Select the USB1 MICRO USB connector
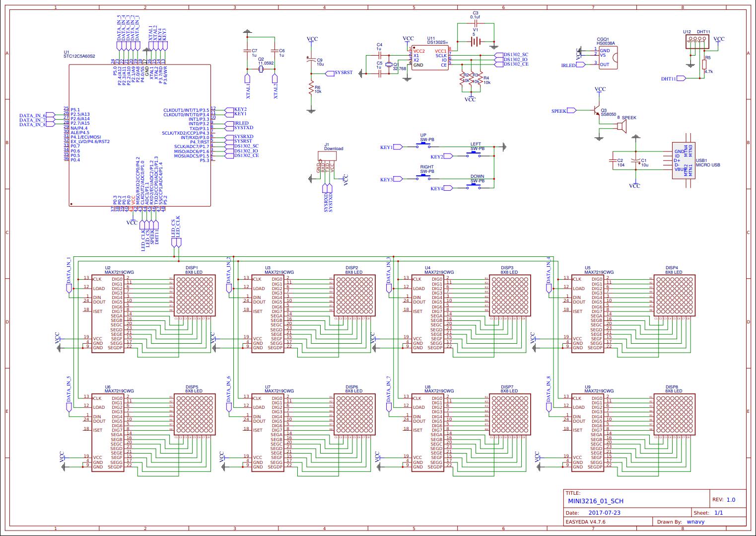Screen dimensions: 756x536 [x=685, y=160]
